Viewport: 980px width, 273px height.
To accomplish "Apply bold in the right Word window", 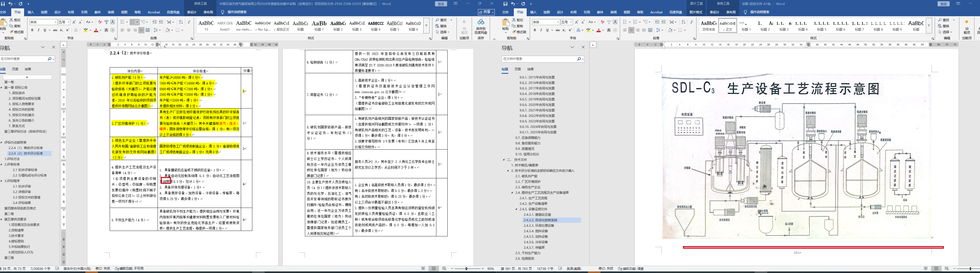I will click(534, 30).
